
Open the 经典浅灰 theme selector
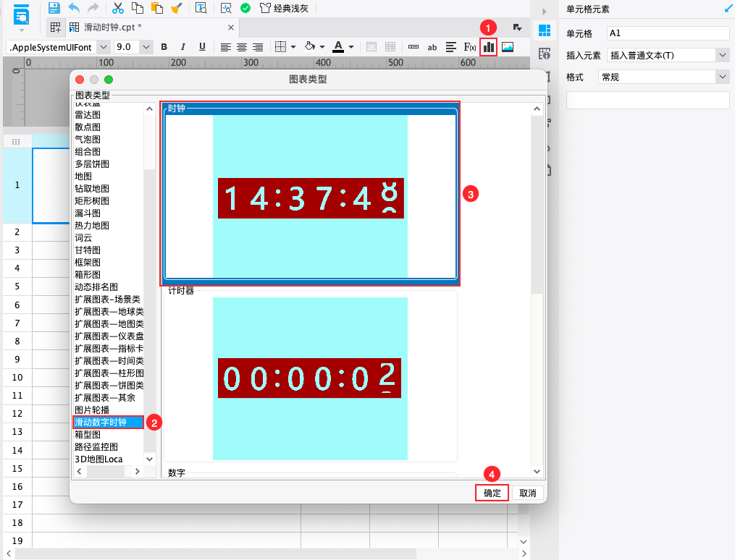pos(284,8)
